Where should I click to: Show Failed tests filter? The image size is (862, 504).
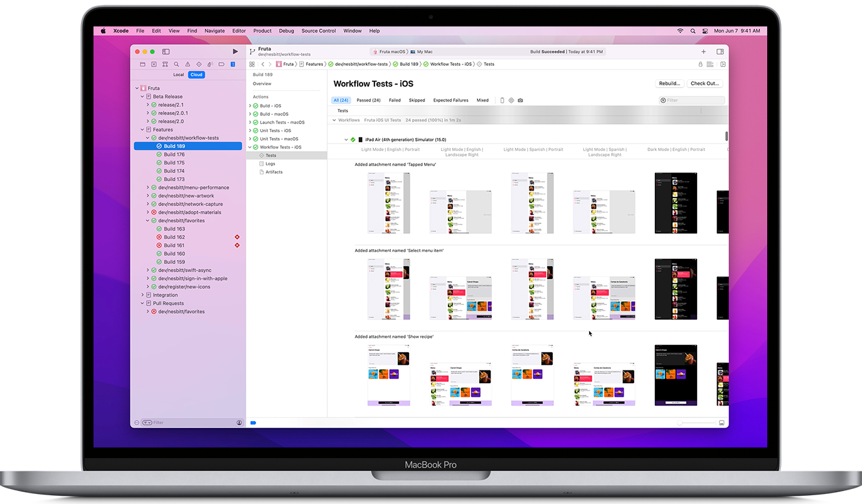395,100
